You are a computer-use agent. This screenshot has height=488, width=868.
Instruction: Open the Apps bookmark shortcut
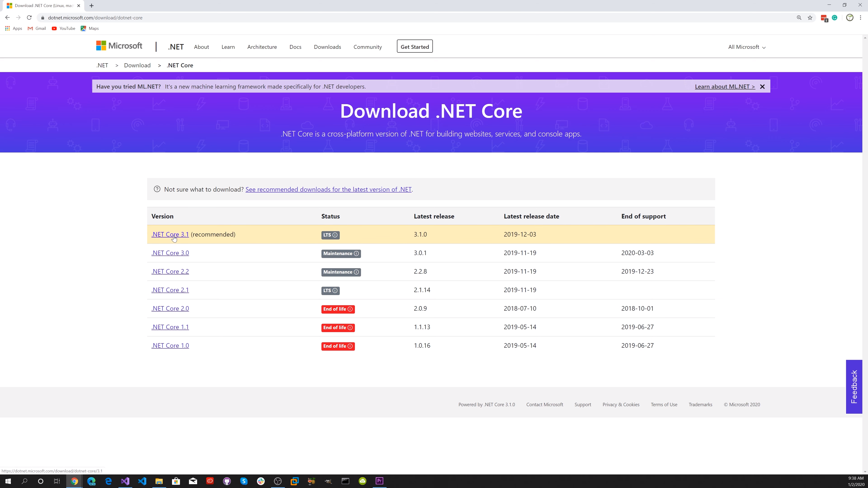click(x=14, y=28)
